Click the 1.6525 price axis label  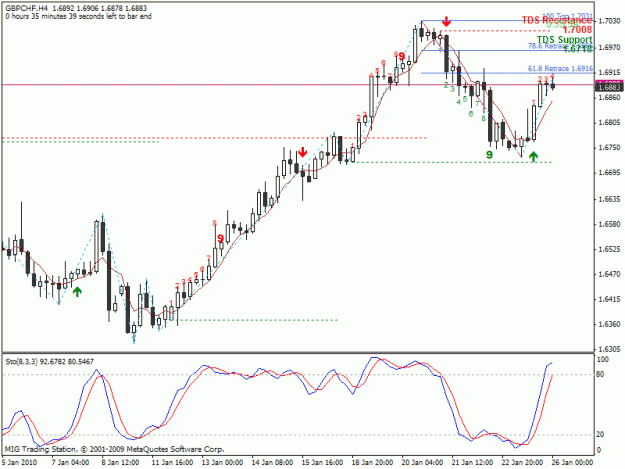609,249
